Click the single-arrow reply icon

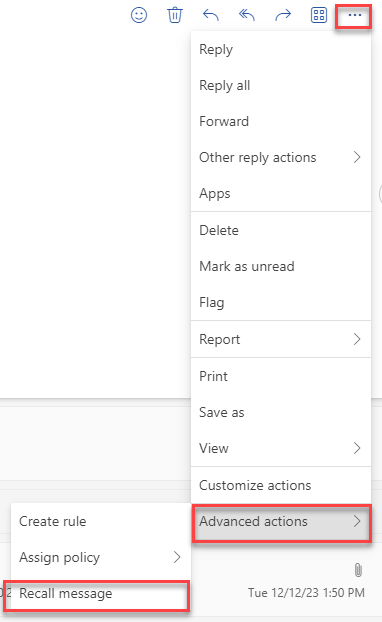pos(211,15)
